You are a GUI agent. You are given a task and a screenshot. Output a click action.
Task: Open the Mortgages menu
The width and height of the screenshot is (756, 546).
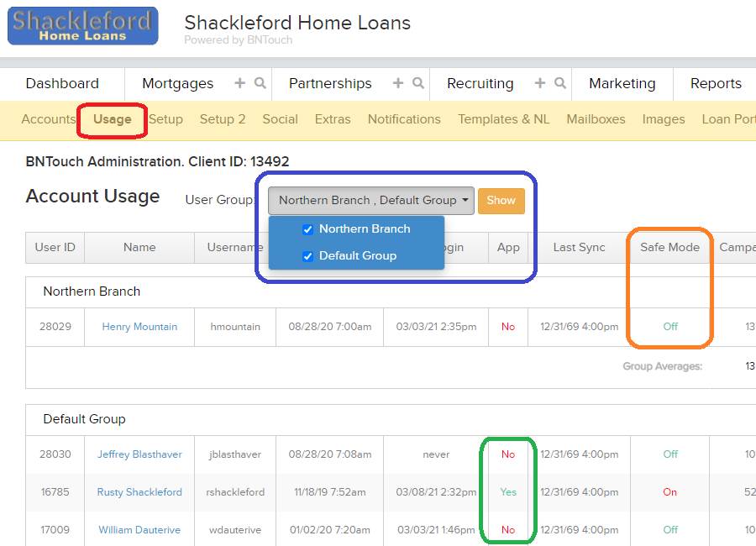point(178,83)
